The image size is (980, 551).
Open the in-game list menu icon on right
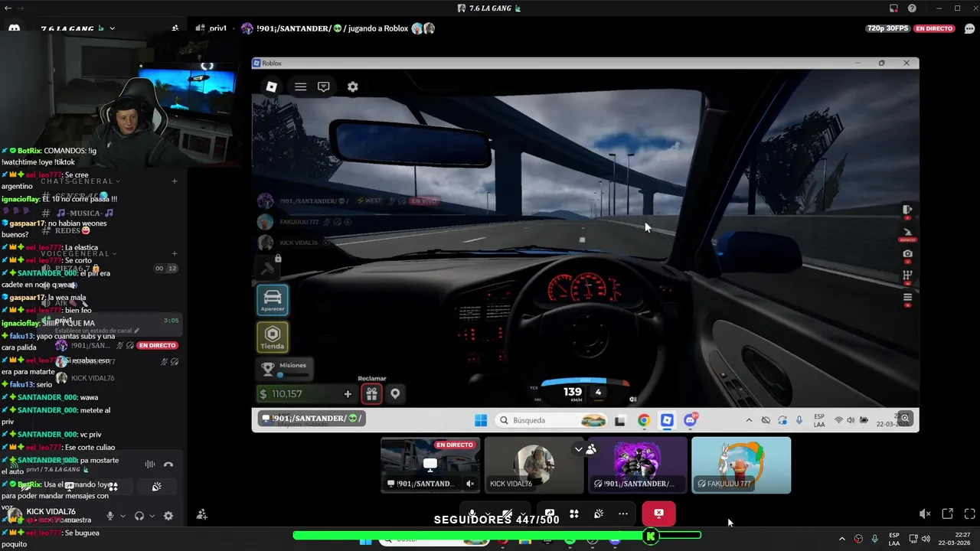click(907, 298)
